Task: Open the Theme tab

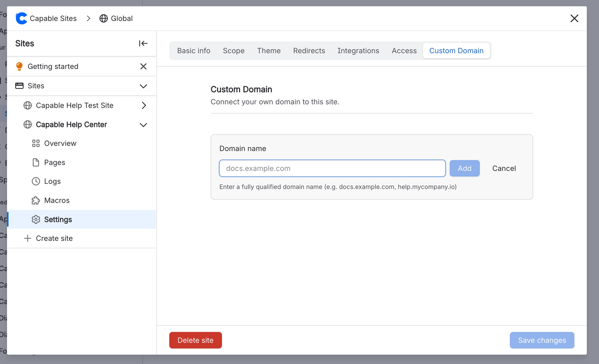Action: point(269,51)
